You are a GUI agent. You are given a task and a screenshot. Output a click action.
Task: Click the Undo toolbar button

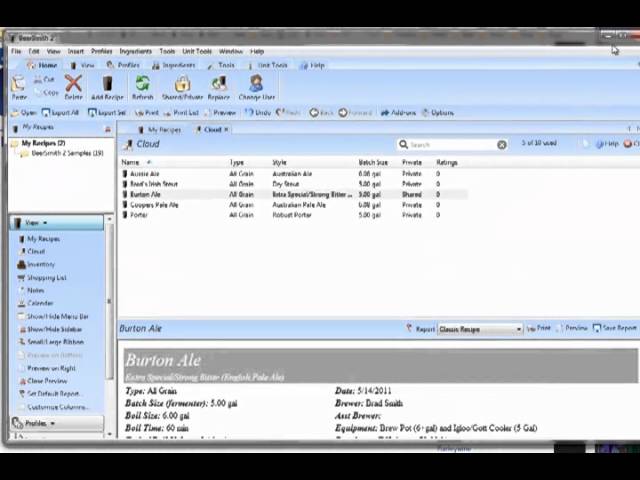(x=258, y=113)
